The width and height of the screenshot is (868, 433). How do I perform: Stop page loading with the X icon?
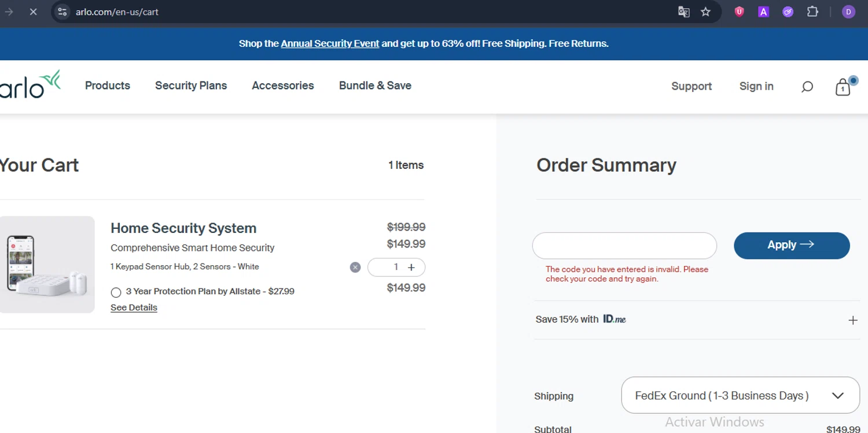[33, 12]
